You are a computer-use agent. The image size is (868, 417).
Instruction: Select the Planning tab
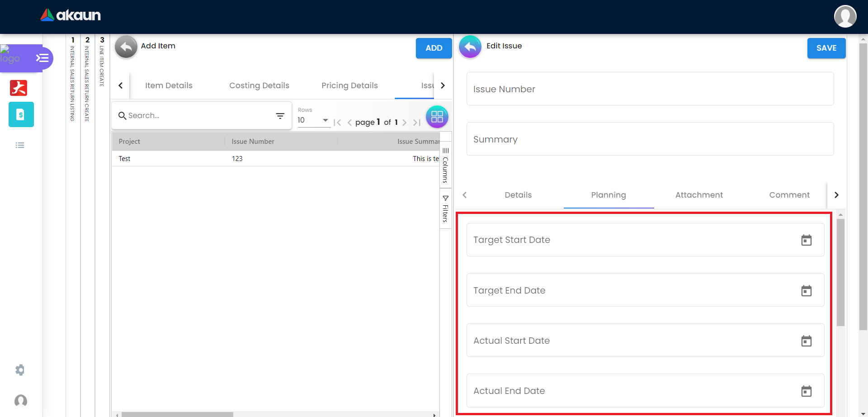click(x=609, y=195)
